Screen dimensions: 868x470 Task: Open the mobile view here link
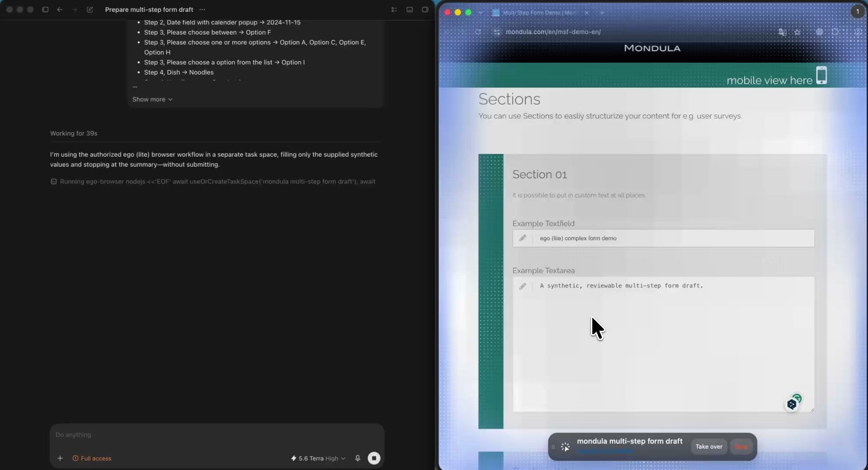pos(769,80)
